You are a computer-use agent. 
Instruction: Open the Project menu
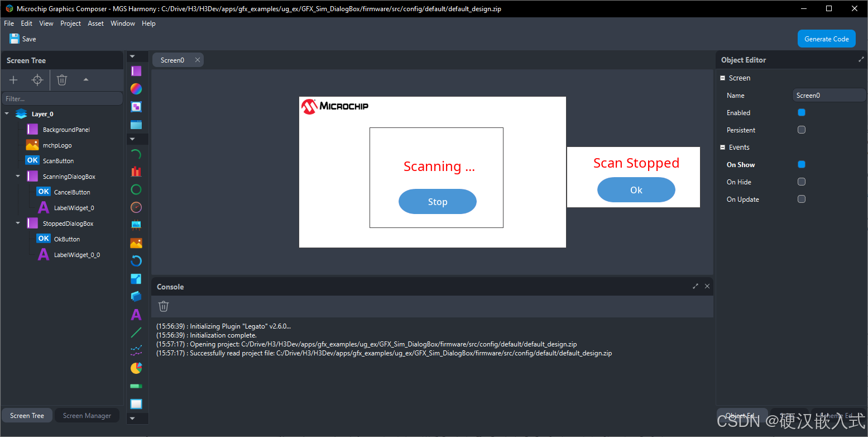click(x=71, y=23)
